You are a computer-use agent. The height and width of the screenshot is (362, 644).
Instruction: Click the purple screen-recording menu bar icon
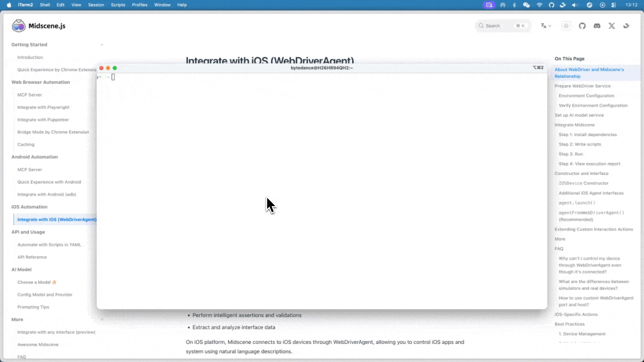pos(489,5)
